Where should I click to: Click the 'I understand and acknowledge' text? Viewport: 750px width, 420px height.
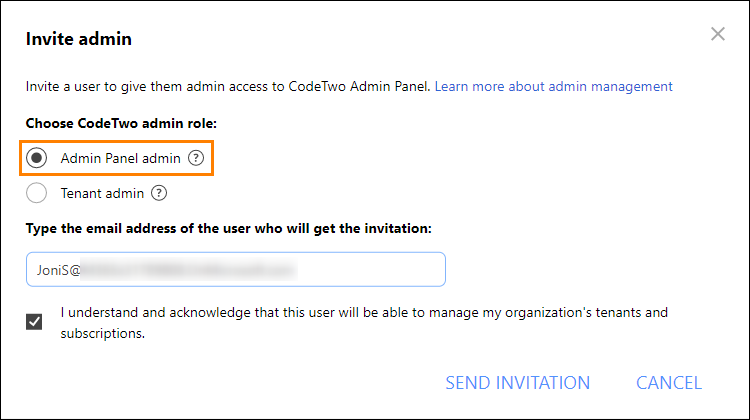(364, 323)
